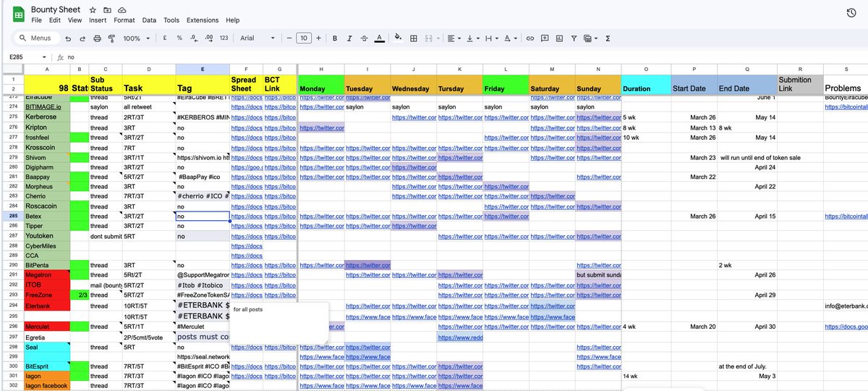Open the name box dropdown arrow
The image size is (868, 391).
(44, 56)
